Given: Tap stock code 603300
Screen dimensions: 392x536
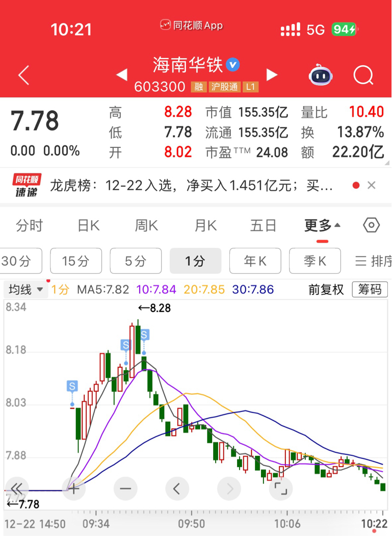Looking at the screenshot, I should pyautogui.click(x=160, y=87).
